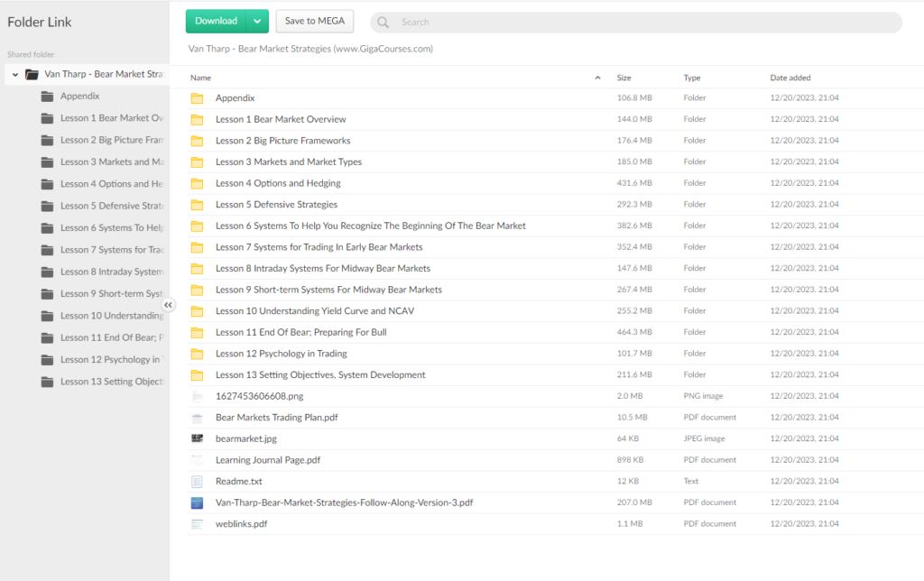Viewport: 924px width, 581px height.
Task: Open the Download button dropdown arrow
Action: [x=257, y=21]
